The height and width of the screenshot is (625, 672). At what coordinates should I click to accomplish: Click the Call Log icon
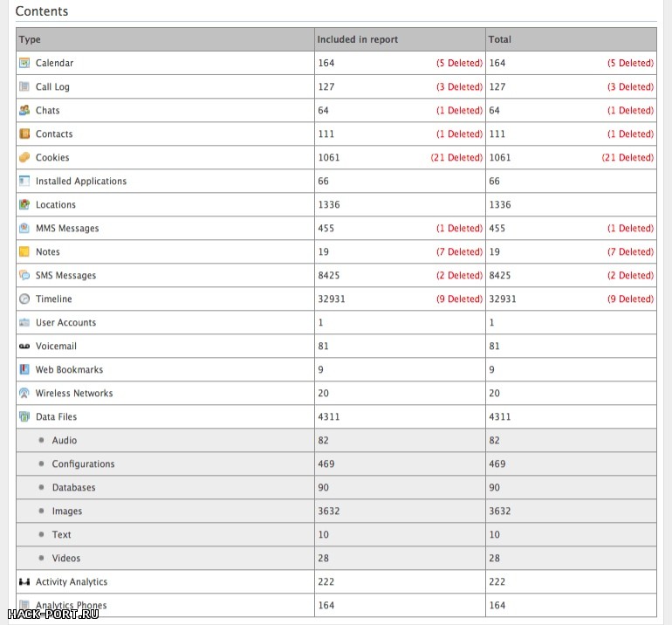(24, 86)
